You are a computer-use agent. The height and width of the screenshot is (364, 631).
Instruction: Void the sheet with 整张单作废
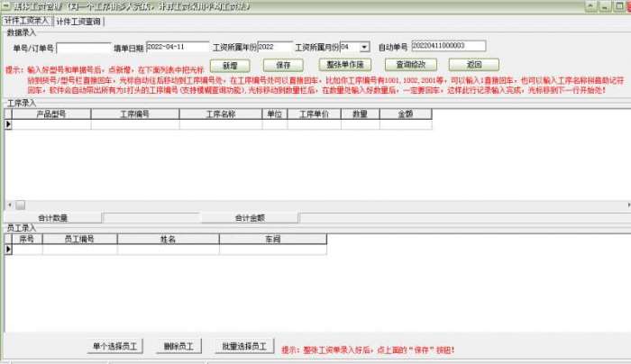345,64
